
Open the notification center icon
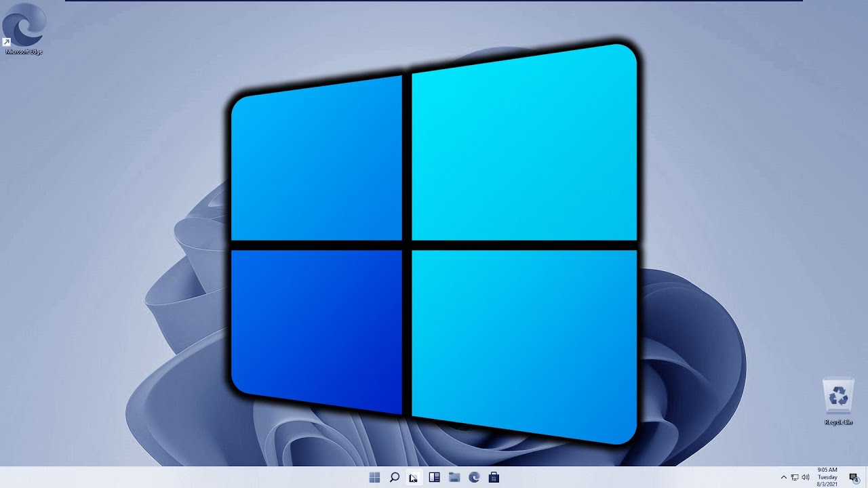click(854, 478)
